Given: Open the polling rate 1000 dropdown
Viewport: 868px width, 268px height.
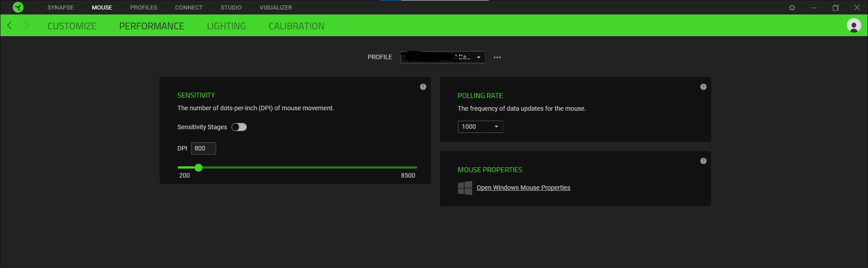Looking at the screenshot, I should (480, 127).
